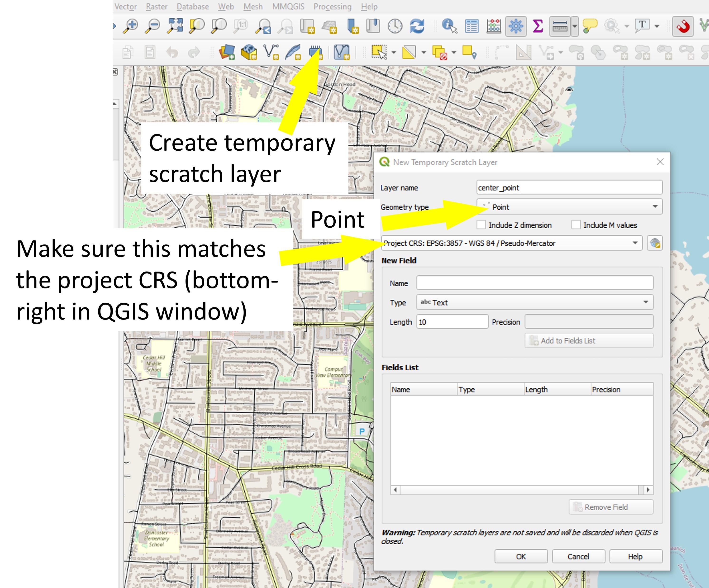Click the New Map View icon

coord(307,26)
